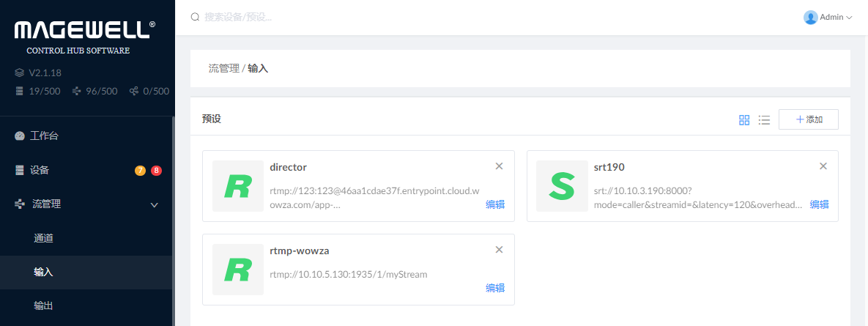Screen dimensions: 868x326
Task: Edit the director preset
Action: coord(495,205)
